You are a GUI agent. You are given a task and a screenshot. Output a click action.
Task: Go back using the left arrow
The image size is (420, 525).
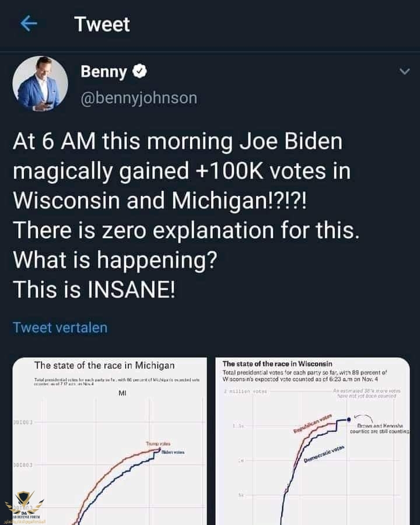[29, 24]
